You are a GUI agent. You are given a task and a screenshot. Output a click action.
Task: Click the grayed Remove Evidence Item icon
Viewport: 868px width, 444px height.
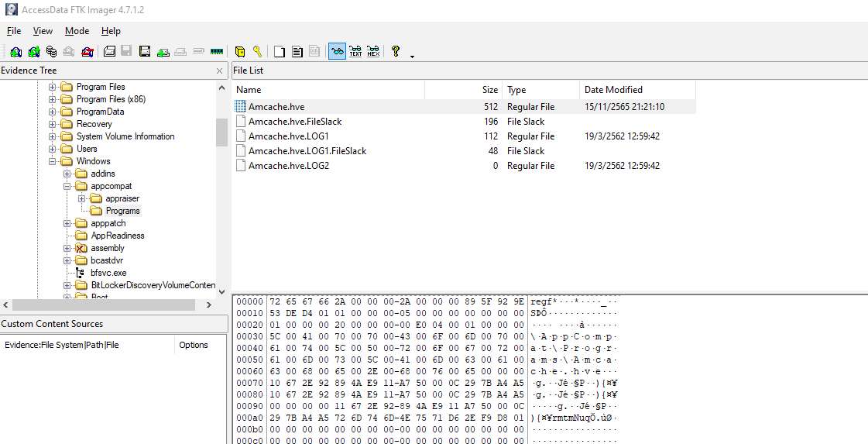pyautogui.click(x=69, y=52)
